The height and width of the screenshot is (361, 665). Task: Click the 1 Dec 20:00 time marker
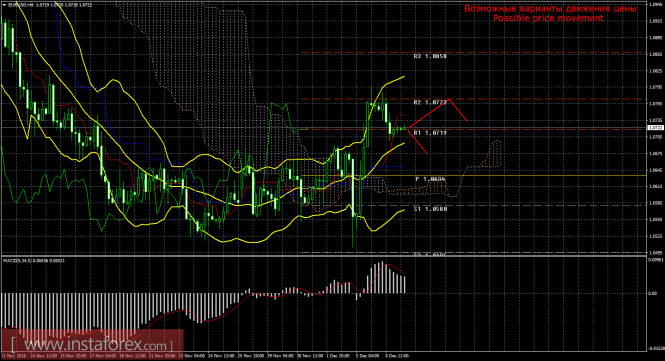pyautogui.click(x=338, y=356)
